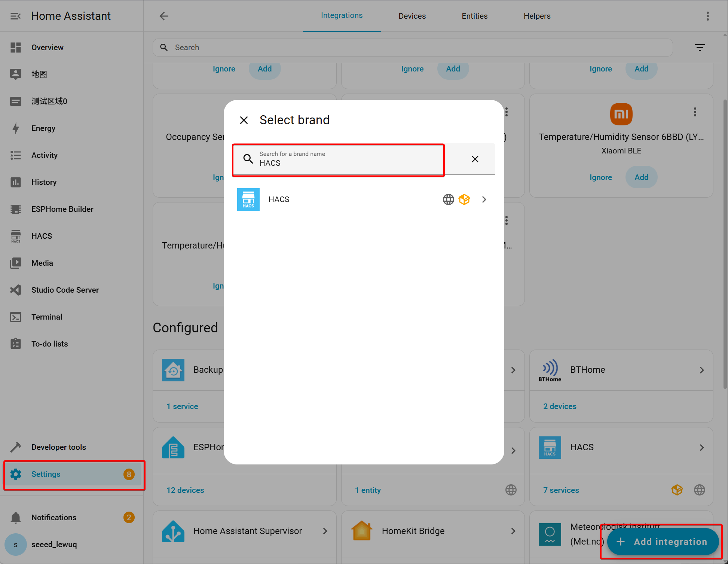Collapse the sidebar menu icon
The height and width of the screenshot is (564, 728).
click(x=15, y=16)
